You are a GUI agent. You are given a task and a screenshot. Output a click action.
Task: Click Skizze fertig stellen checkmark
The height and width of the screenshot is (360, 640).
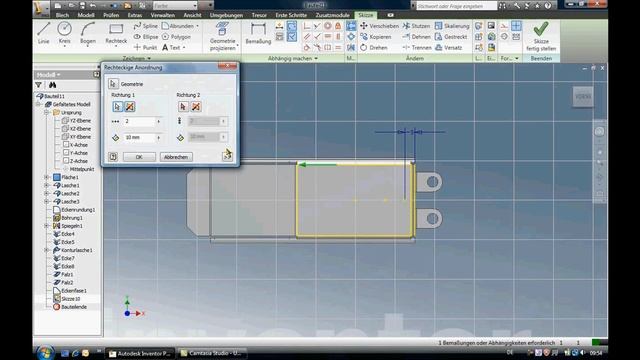541,36
